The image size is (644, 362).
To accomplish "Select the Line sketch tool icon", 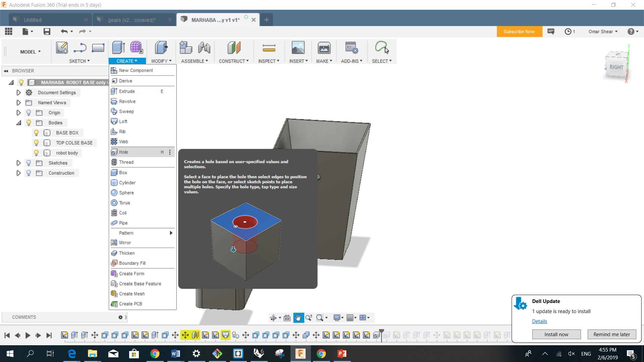I will coord(80,48).
